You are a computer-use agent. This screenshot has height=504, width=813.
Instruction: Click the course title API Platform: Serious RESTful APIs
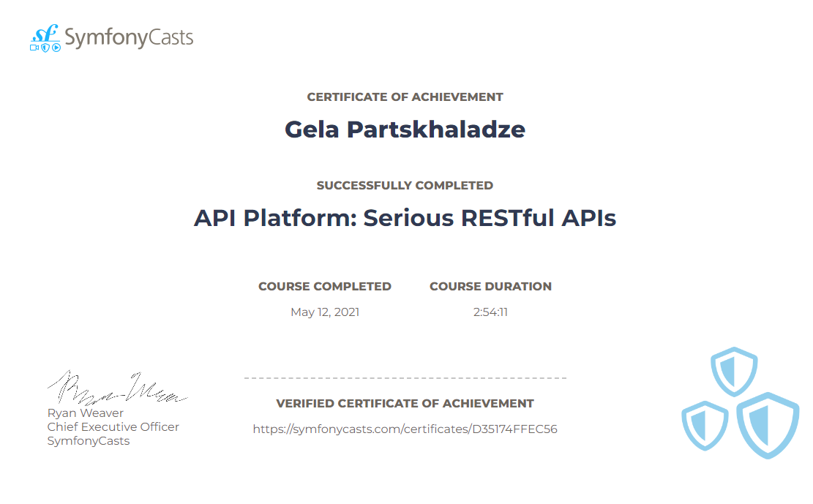(x=405, y=217)
